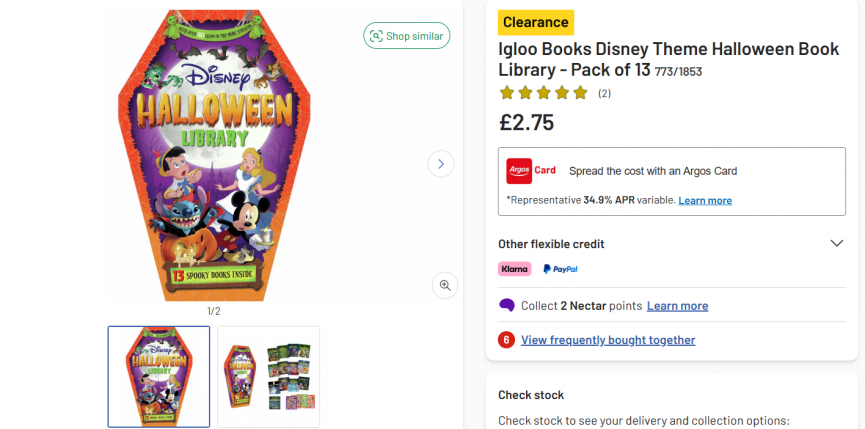Click the purple Nectar points icon

pyautogui.click(x=507, y=306)
